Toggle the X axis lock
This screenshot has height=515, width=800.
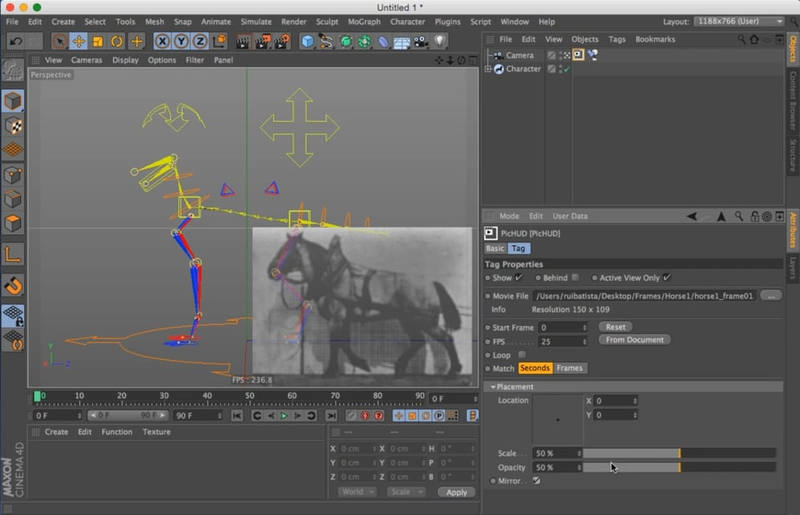click(x=162, y=41)
